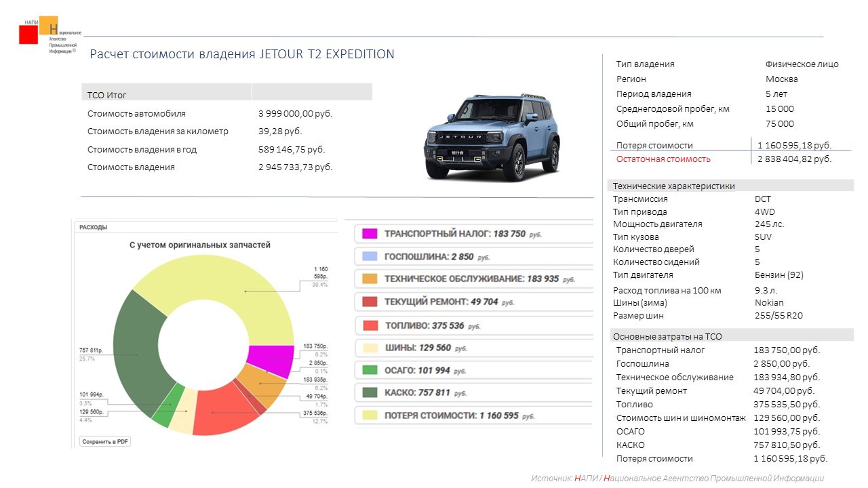Image resolution: width=868 pixels, height=488 pixels.
Task: Click the region value Москва
Action: click(782, 79)
